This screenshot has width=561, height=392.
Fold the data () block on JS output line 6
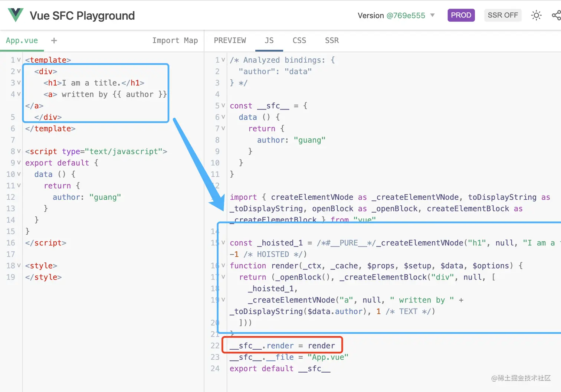(x=223, y=117)
